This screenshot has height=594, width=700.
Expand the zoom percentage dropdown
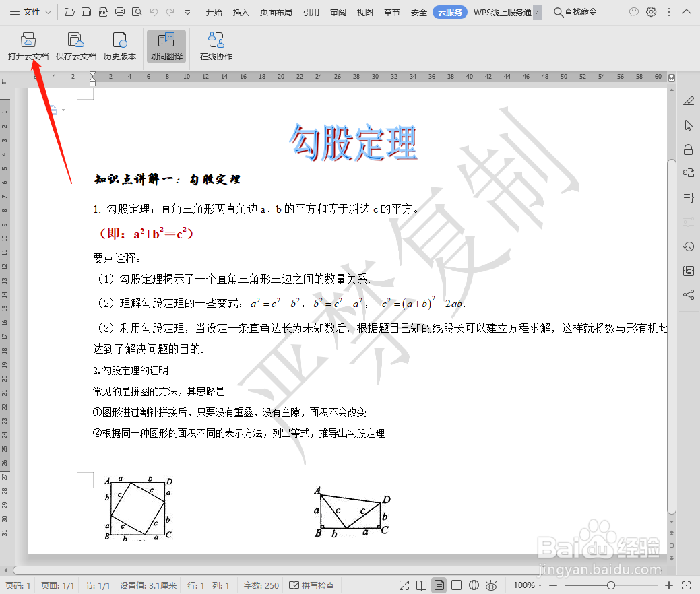540,585
